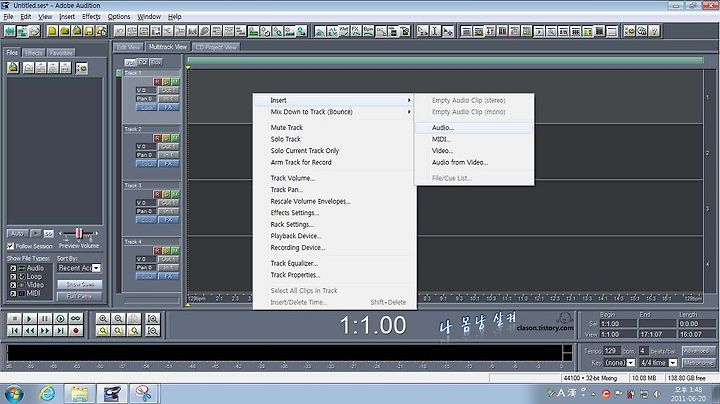The image size is (720, 404).
Task: Toggle Play Looped infinity button
Action: click(76, 318)
